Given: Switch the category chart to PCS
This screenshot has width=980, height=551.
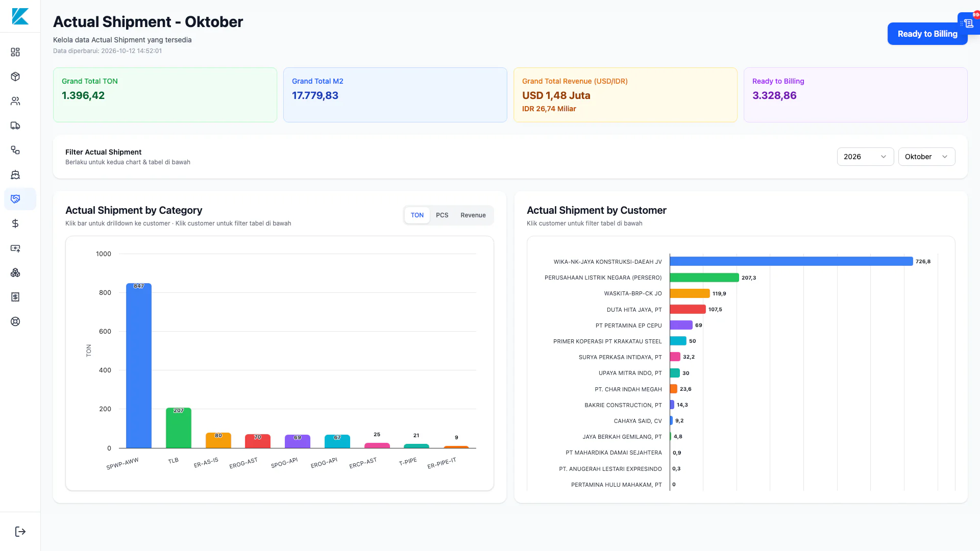Looking at the screenshot, I should (442, 215).
